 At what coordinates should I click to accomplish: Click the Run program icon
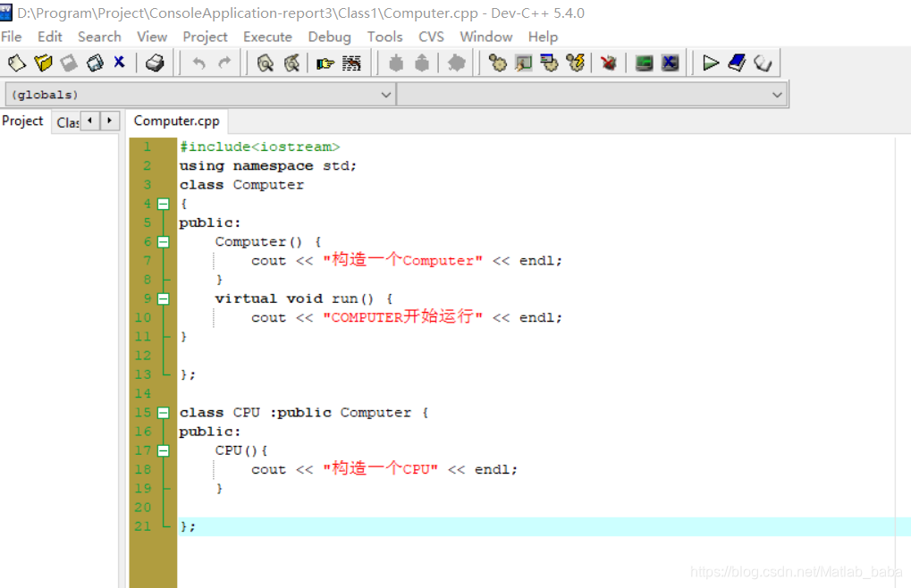[524, 63]
